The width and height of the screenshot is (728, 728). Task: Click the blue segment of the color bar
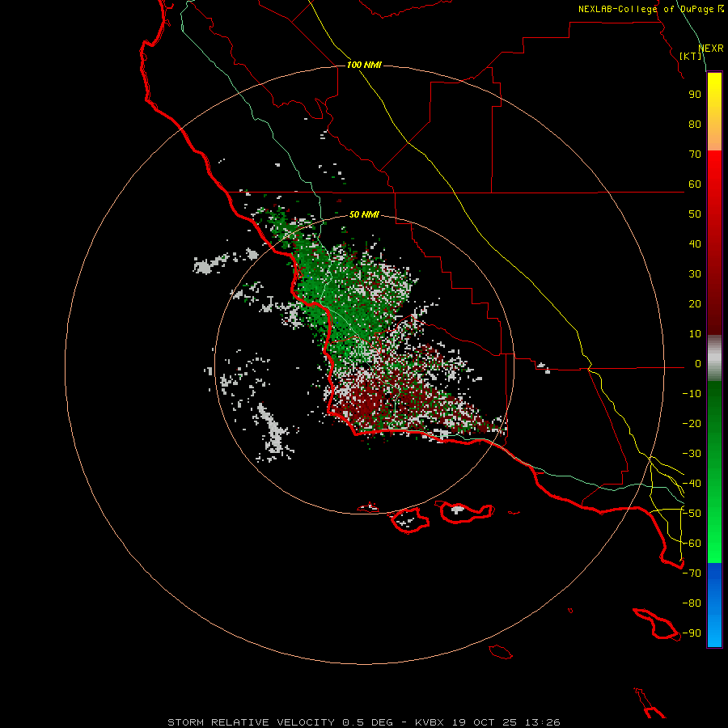coord(714,605)
